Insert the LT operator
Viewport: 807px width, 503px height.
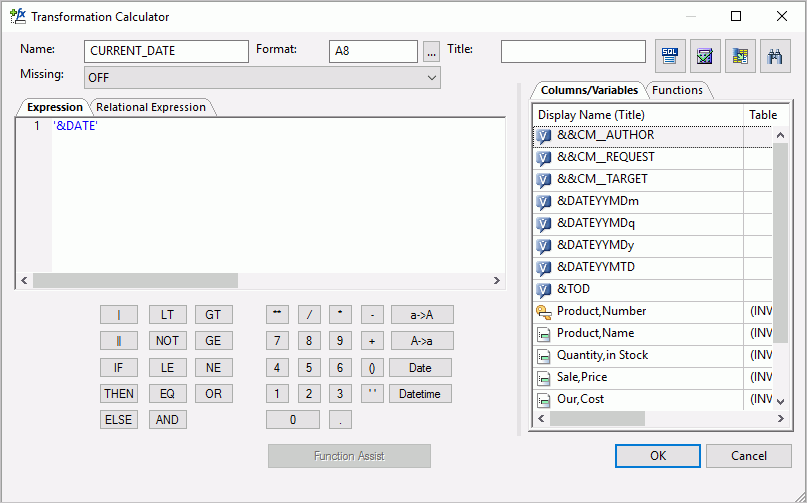click(168, 315)
